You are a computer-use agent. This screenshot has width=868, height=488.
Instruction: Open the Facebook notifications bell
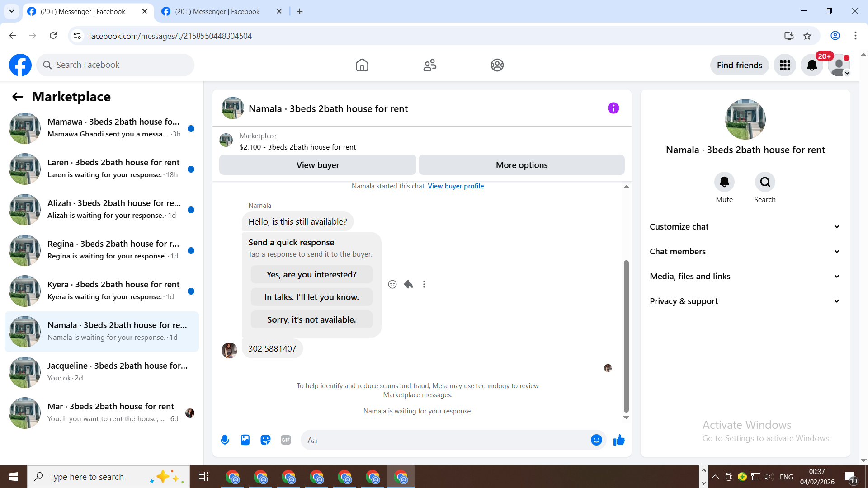(812, 66)
